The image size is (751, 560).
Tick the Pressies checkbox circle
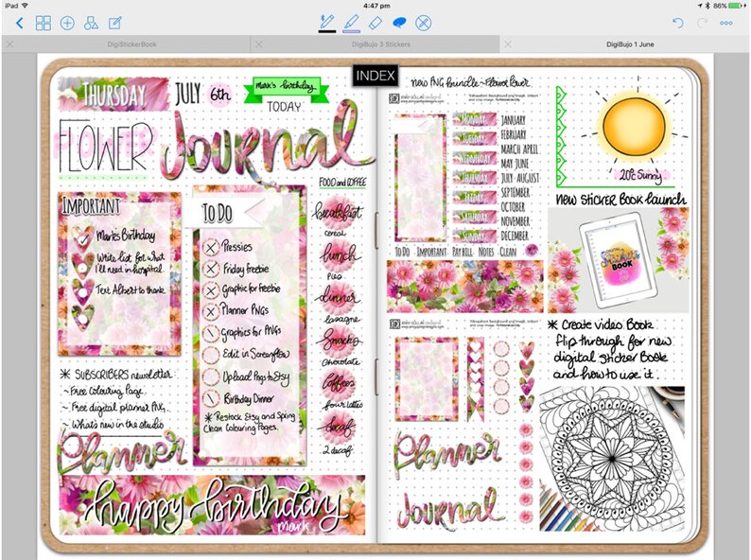[210, 248]
